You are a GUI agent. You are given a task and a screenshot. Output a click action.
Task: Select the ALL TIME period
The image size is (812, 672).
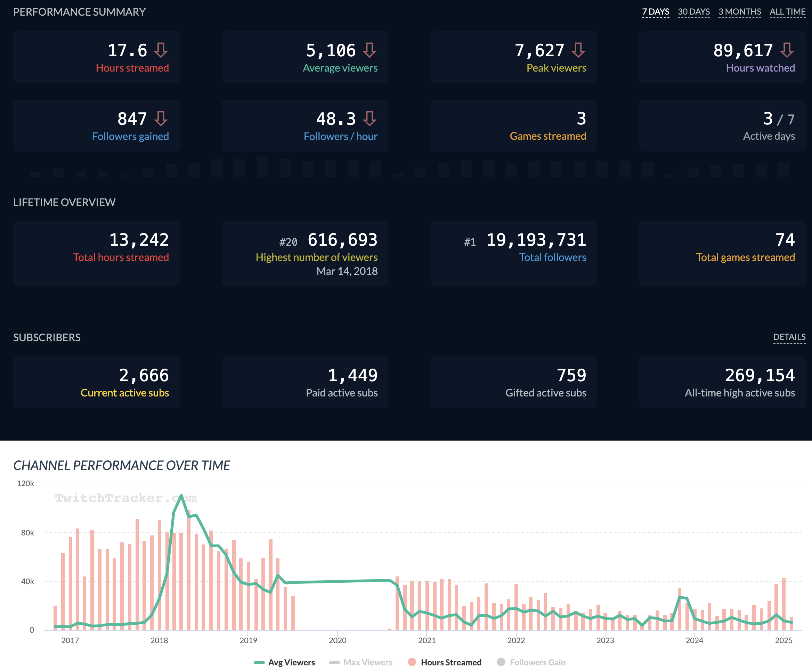[787, 12]
